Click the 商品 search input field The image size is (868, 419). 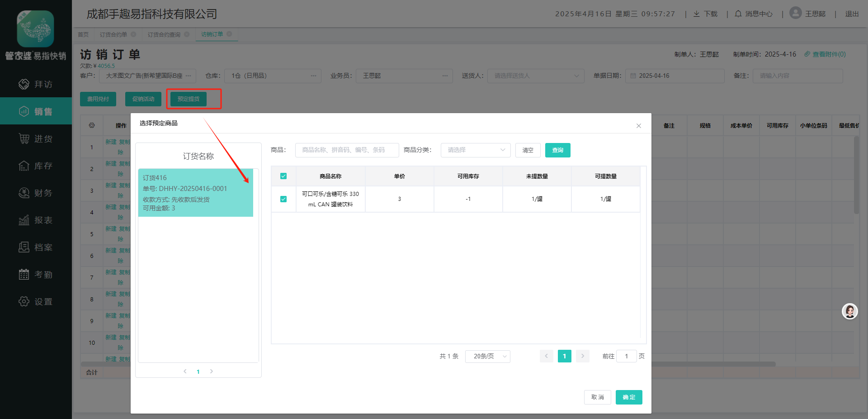click(347, 150)
